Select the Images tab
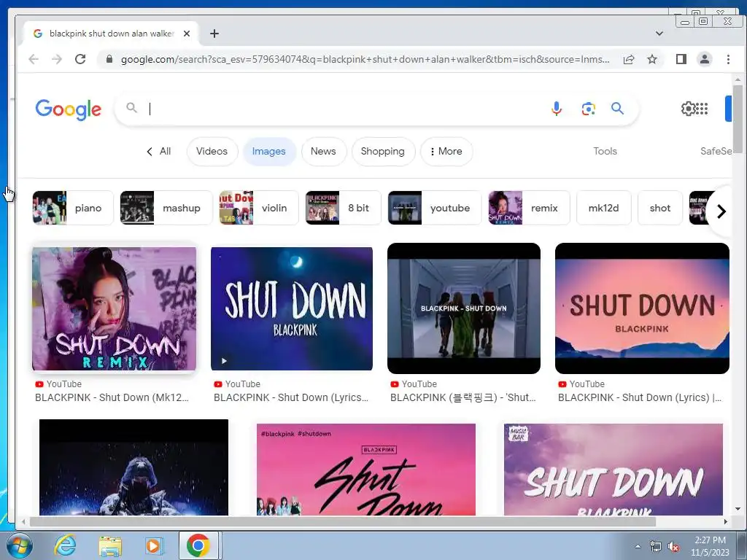747x560 pixels. (x=269, y=152)
